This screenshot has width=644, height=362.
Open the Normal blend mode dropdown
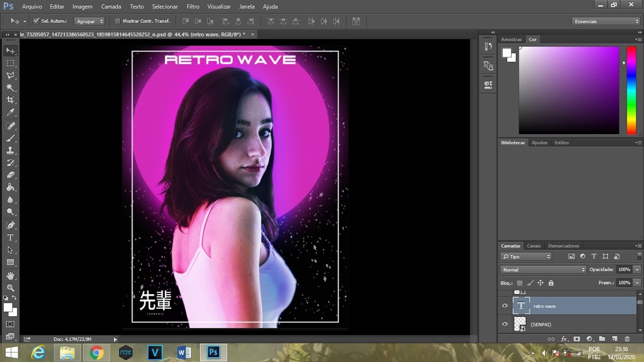[543, 269]
